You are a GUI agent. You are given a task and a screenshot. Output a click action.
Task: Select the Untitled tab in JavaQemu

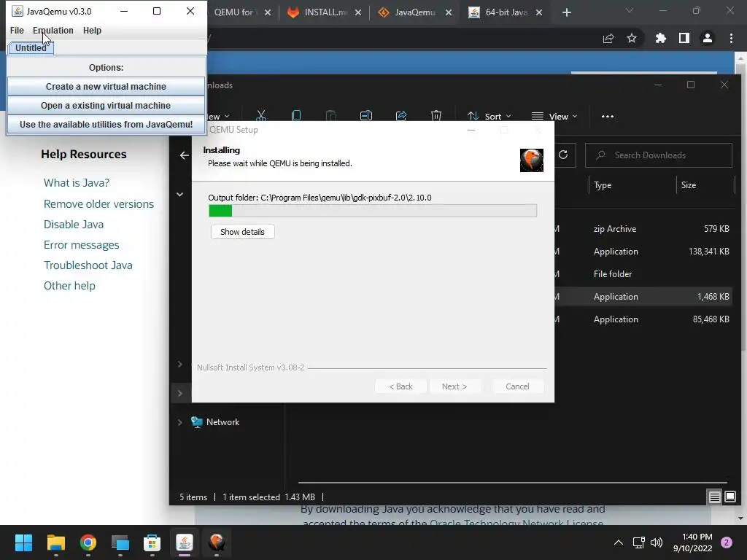(31, 47)
